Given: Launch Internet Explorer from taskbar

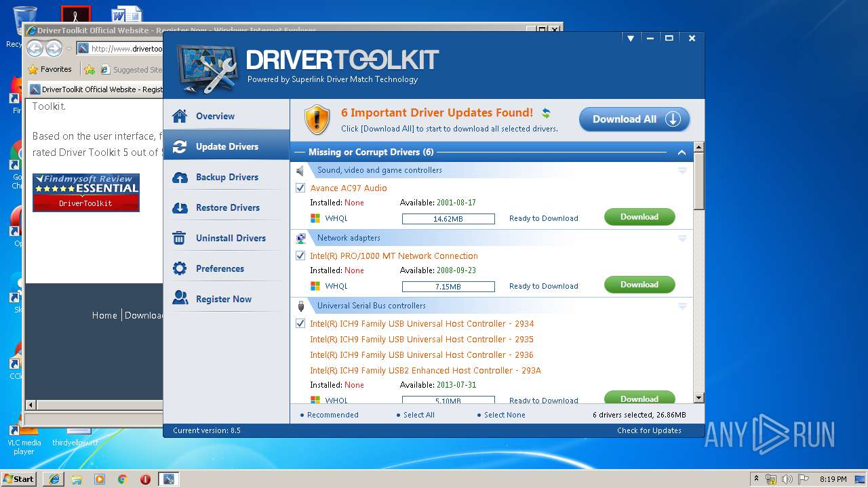Looking at the screenshot, I should pyautogui.click(x=54, y=479).
